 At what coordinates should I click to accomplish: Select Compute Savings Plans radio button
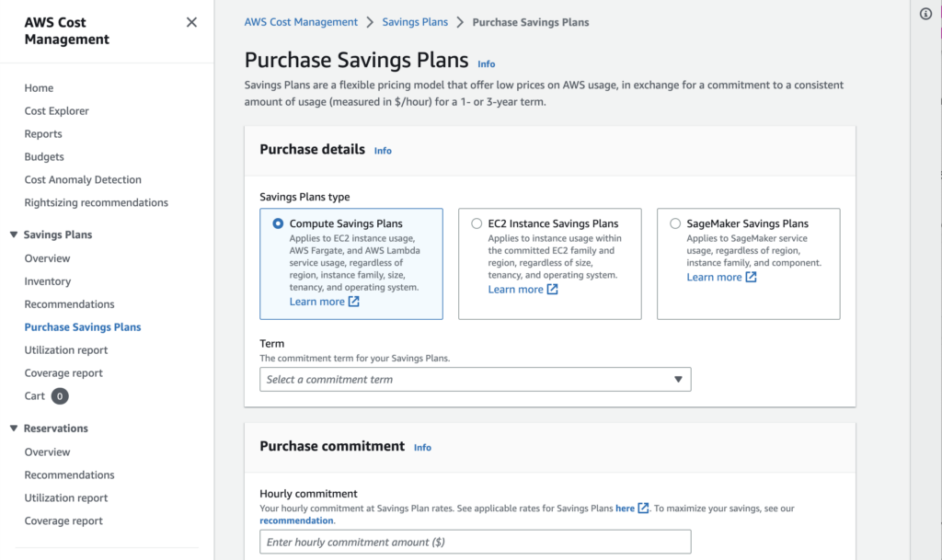[278, 223]
